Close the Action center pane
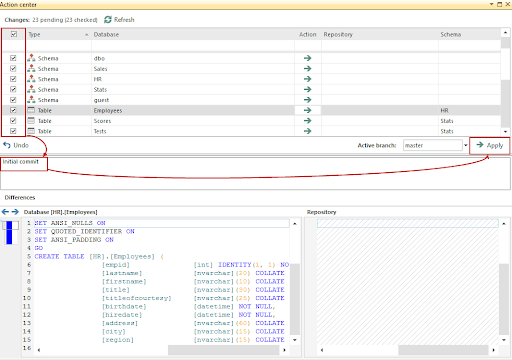Image resolution: width=512 pixels, height=360 pixels. (x=508, y=4)
